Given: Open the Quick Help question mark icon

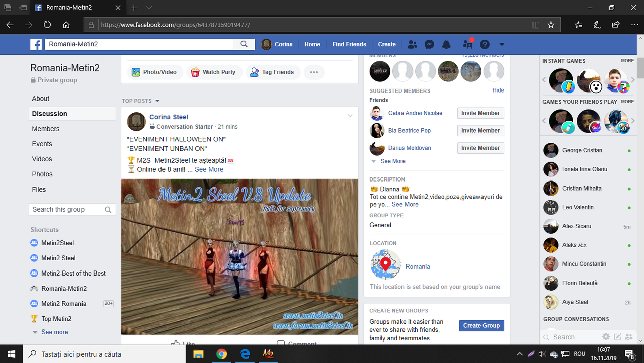Looking at the screenshot, I should (x=485, y=44).
